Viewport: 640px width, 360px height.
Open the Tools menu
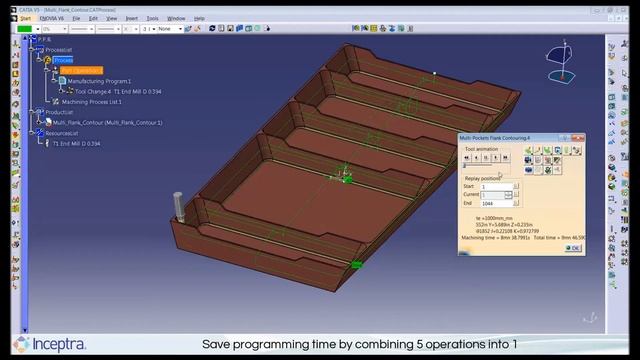[152, 19]
